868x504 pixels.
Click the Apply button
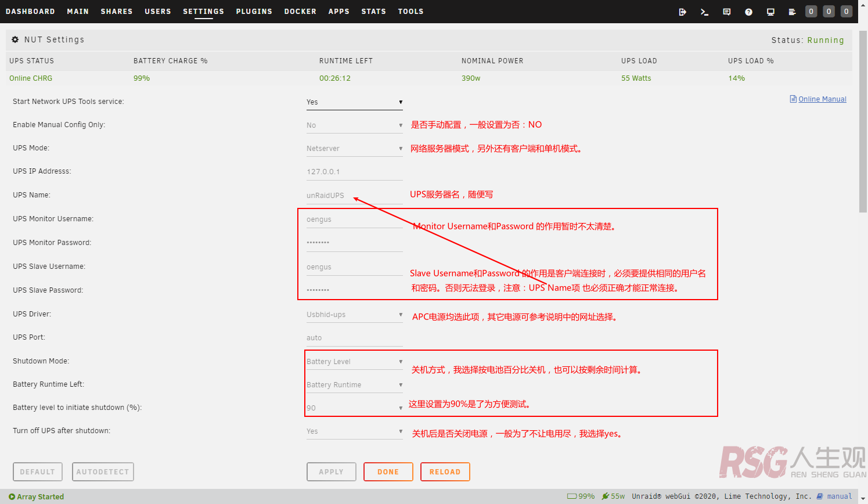(331, 472)
